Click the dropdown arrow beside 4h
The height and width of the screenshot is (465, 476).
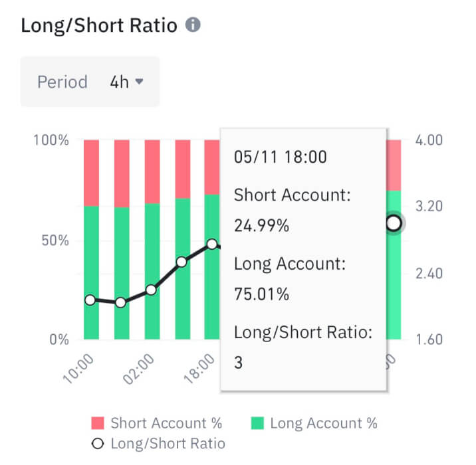pos(139,82)
